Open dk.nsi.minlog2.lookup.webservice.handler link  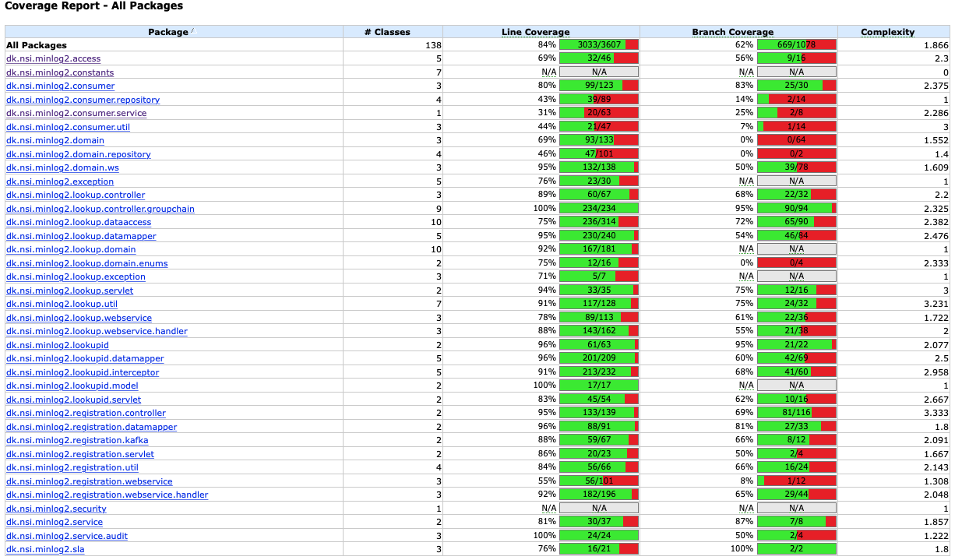click(97, 331)
